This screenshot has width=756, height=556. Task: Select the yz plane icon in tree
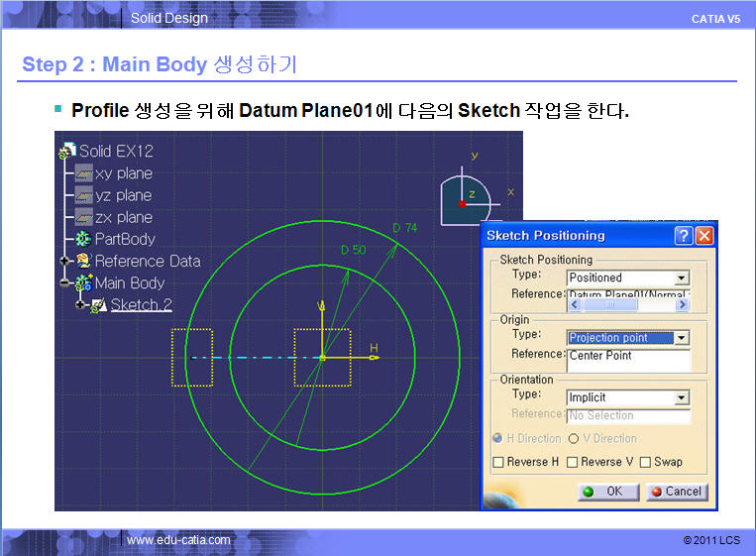(83, 195)
